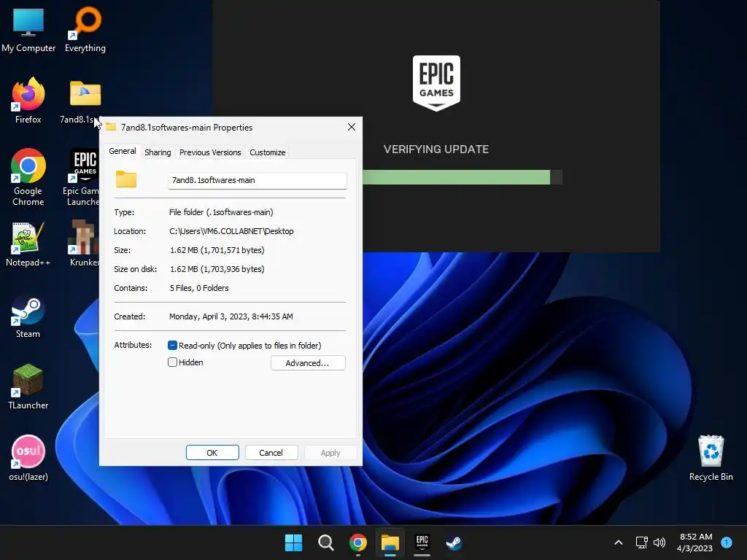Open the Customize tab
Image resolution: width=747 pixels, height=560 pixels.
tap(267, 152)
